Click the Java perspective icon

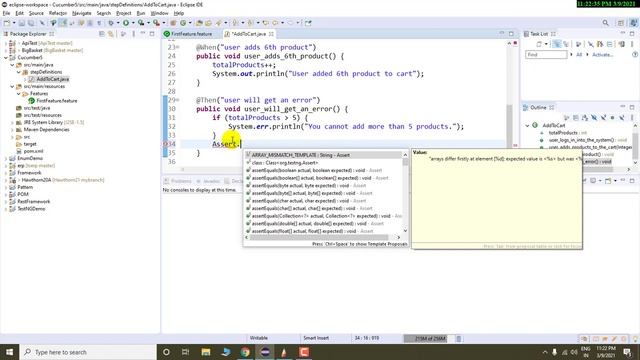(x=633, y=23)
